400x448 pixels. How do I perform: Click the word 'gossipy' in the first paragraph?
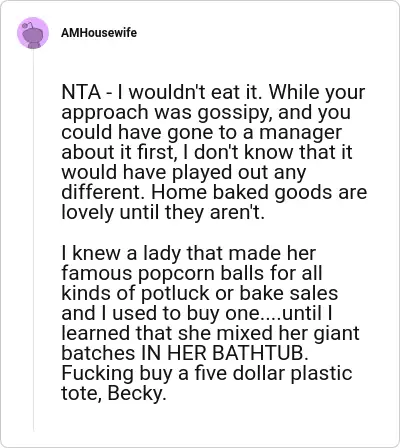(233, 113)
